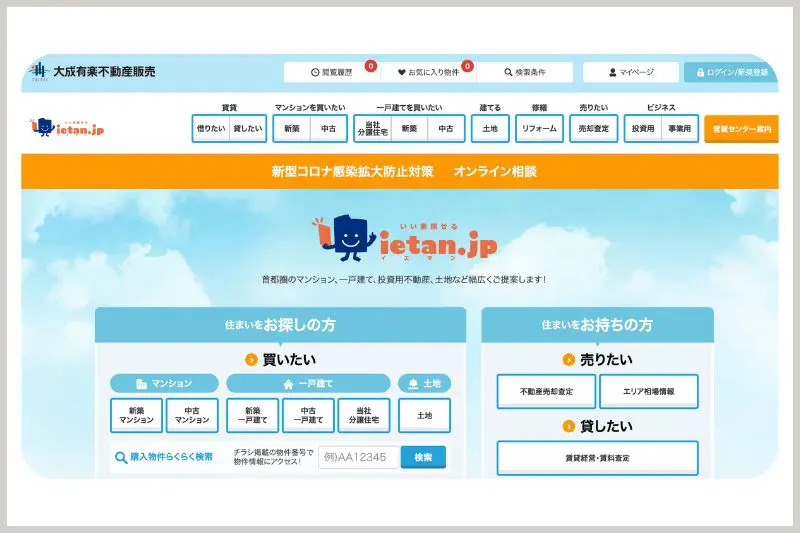Click エリア相場情報 button
This screenshot has width=800, height=533.
[x=648, y=391]
